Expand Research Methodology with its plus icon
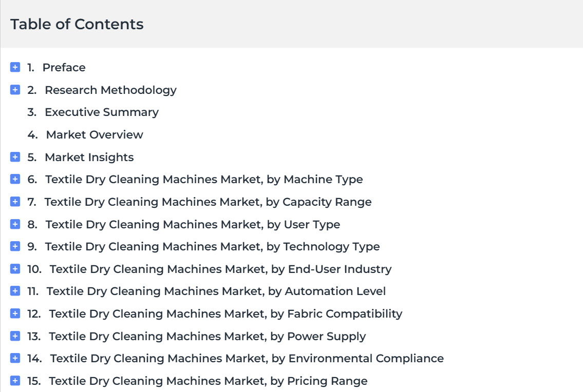This screenshot has width=583, height=392. coord(15,90)
